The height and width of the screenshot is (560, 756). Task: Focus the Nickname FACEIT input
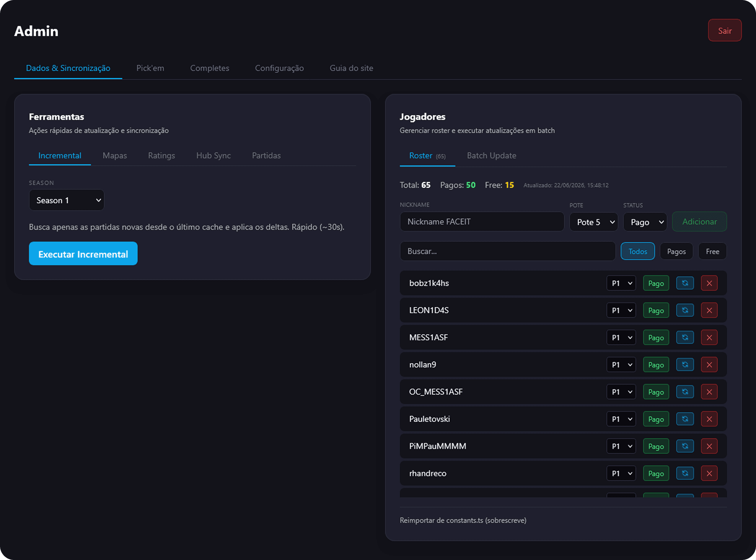click(482, 222)
